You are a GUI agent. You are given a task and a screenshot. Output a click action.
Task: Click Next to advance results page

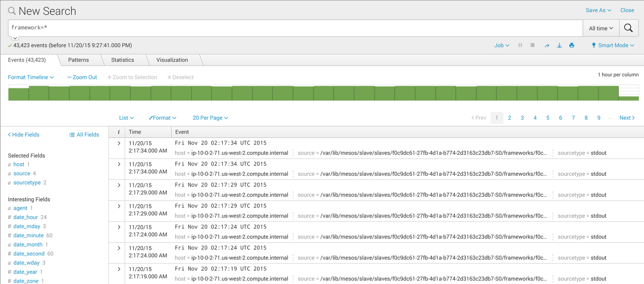click(627, 118)
